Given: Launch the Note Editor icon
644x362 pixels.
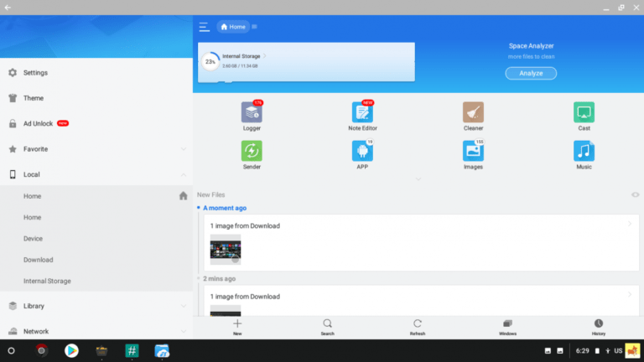Looking at the screenshot, I should [x=362, y=112].
